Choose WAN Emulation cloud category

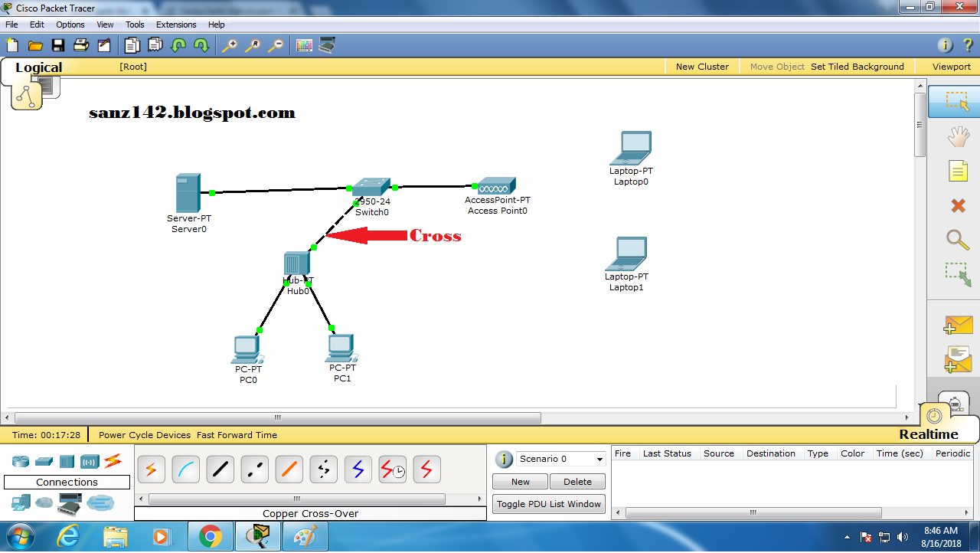coord(44,502)
